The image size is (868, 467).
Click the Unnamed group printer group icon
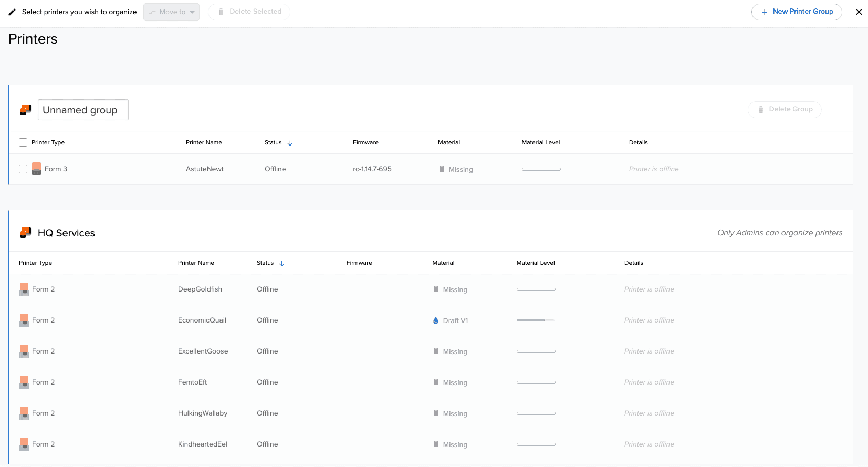(26, 110)
